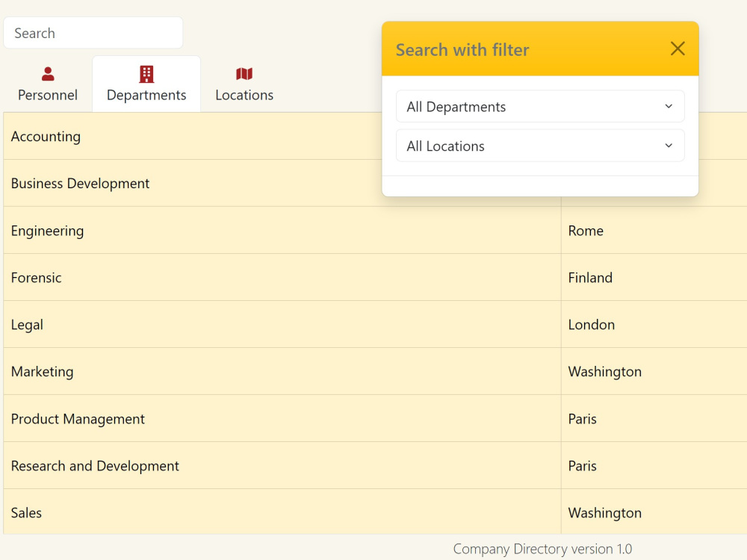The height and width of the screenshot is (560, 747).
Task: Close the Search with filter dialog
Action: coord(678,49)
